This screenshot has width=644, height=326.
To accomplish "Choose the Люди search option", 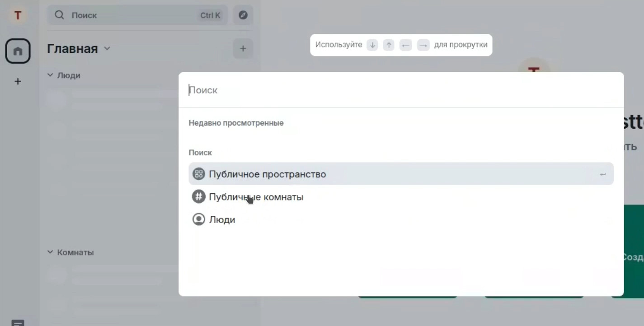I will point(401,219).
